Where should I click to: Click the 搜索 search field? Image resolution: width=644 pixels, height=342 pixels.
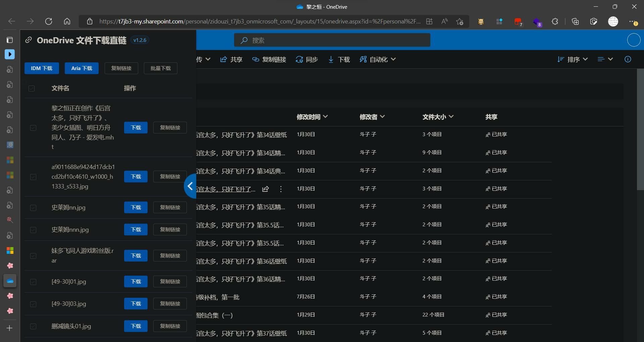tap(332, 40)
